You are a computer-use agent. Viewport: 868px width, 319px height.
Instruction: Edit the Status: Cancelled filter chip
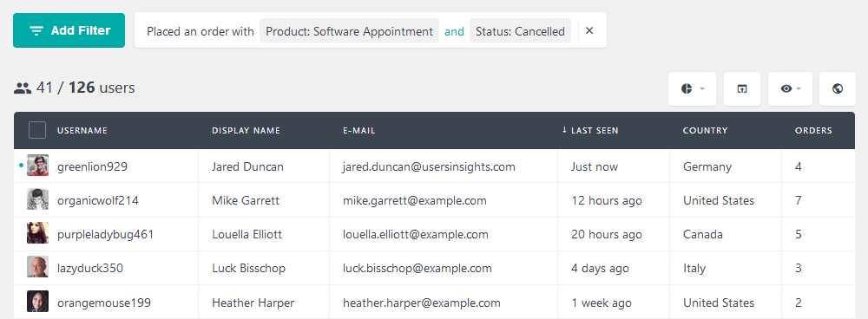(x=520, y=31)
